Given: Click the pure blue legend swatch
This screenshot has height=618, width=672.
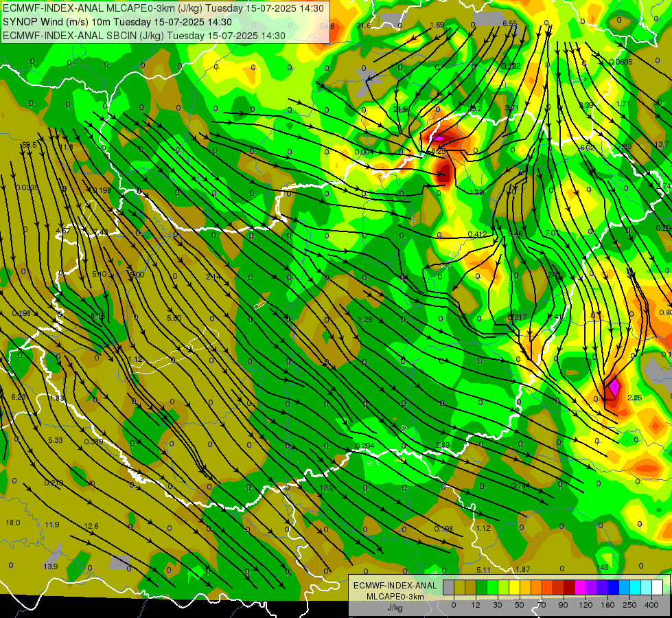Looking at the screenshot, I should pos(614,587).
